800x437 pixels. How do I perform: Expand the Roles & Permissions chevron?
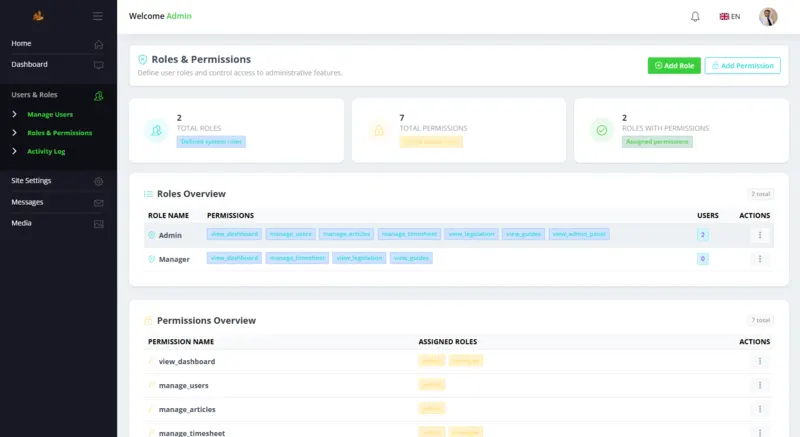[14, 133]
